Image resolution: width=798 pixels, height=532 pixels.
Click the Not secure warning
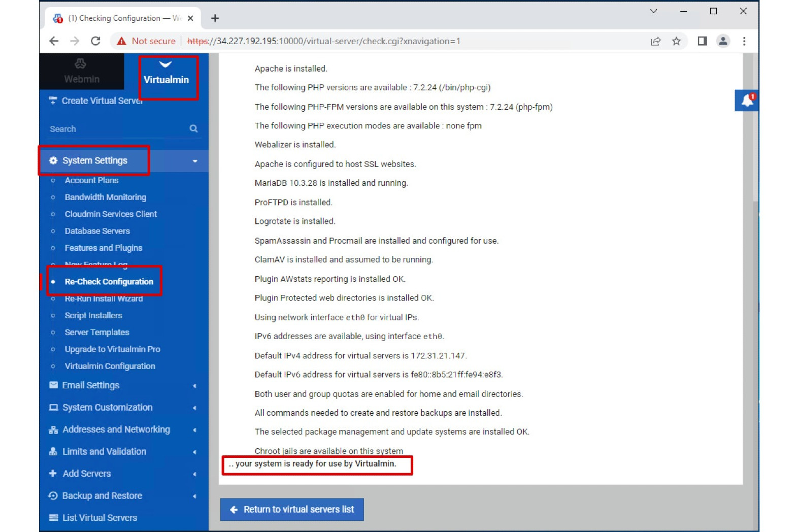tap(146, 41)
